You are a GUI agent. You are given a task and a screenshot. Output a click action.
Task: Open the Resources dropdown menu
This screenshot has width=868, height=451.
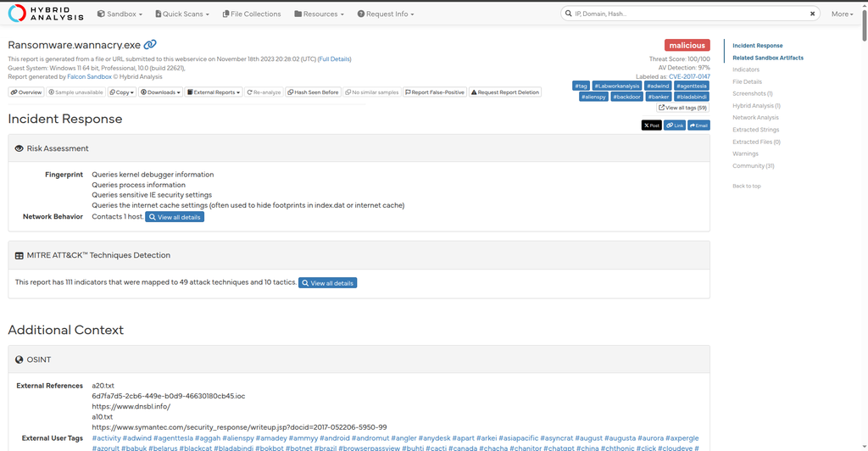(319, 14)
